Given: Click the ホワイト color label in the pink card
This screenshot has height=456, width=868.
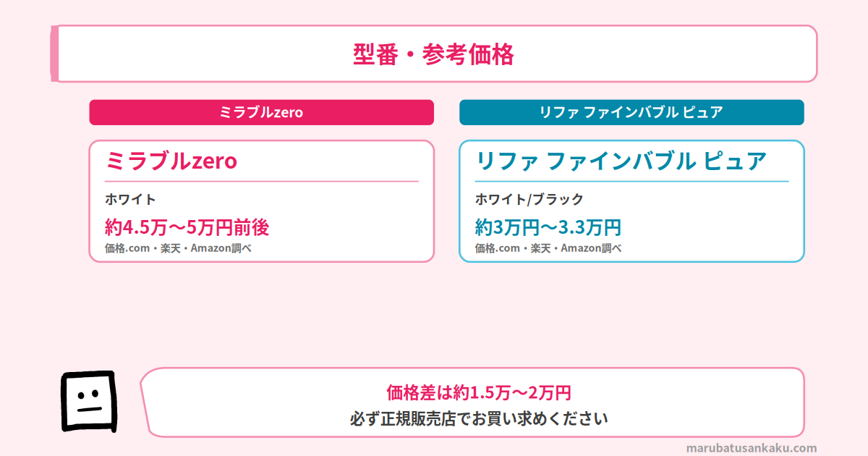Looking at the screenshot, I should [x=130, y=199].
